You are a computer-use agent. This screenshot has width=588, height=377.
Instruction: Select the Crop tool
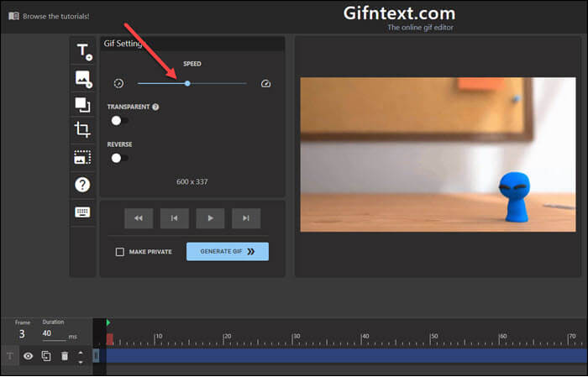[82, 129]
